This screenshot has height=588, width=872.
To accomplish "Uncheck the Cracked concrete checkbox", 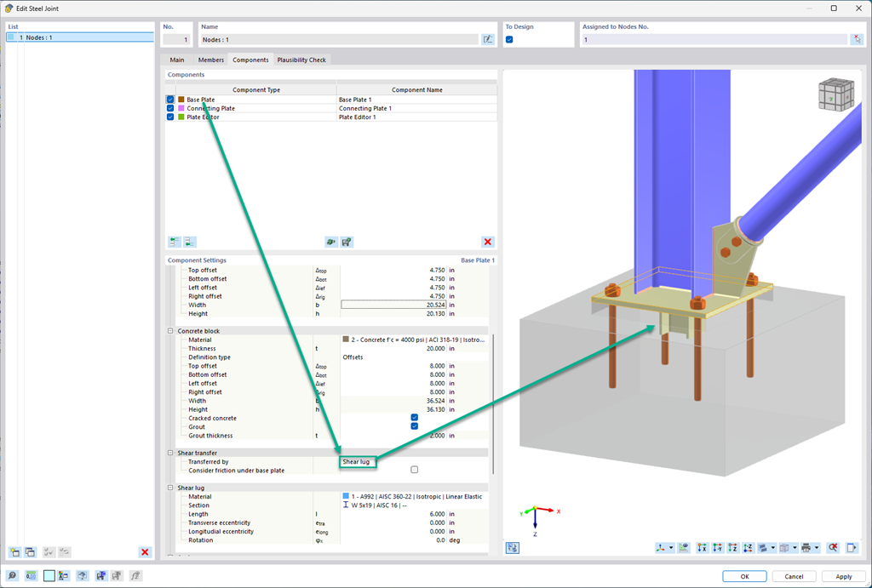I will [415, 417].
